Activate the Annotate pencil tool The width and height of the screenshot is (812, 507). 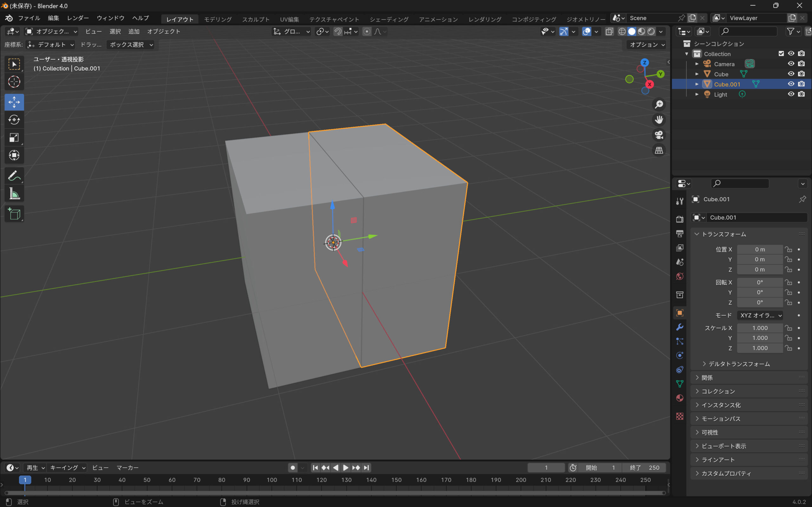click(14, 176)
